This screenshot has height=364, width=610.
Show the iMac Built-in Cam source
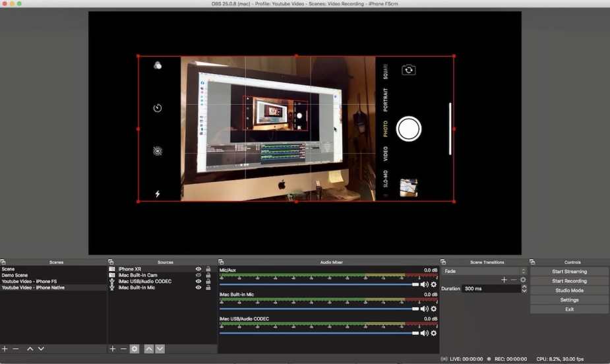click(198, 276)
